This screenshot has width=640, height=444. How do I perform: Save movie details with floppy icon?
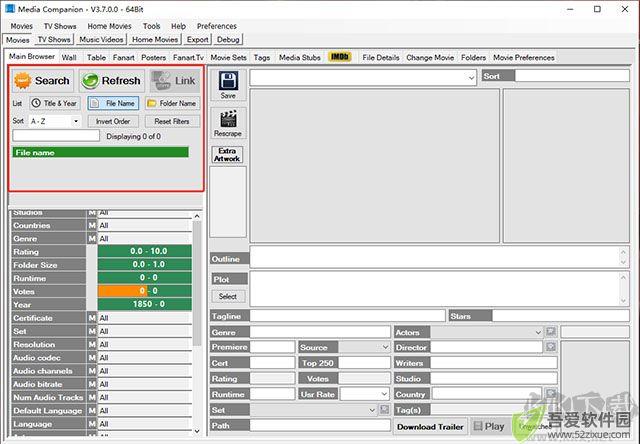click(228, 85)
